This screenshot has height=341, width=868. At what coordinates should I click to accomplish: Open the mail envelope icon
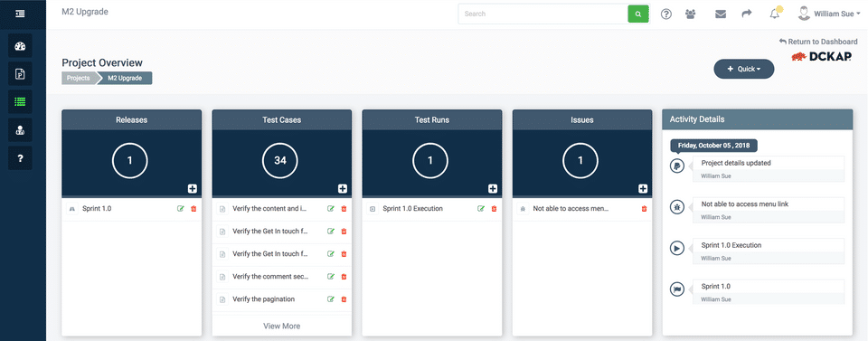721,14
